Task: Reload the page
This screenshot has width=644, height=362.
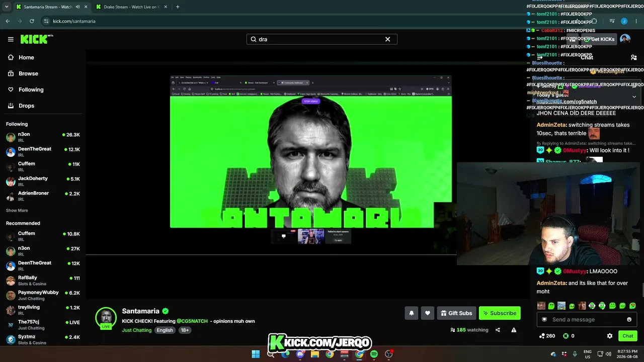Action: [32, 21]
